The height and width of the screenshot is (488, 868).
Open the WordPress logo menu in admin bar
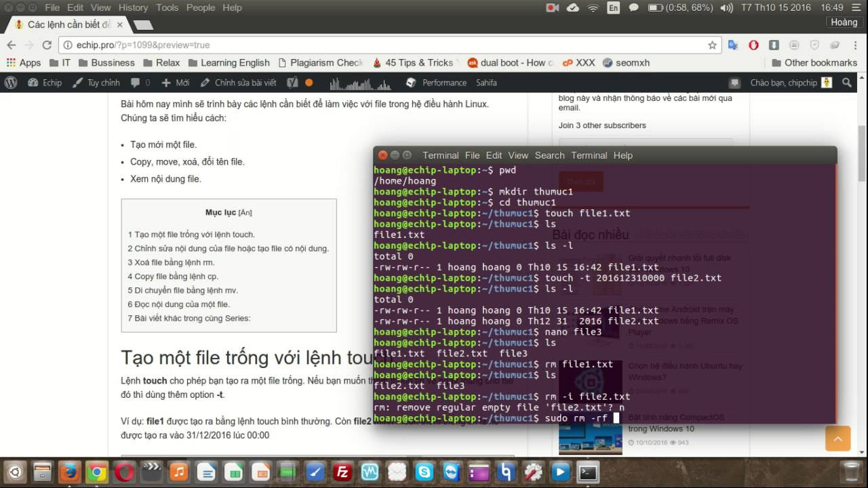pos(11,83)
